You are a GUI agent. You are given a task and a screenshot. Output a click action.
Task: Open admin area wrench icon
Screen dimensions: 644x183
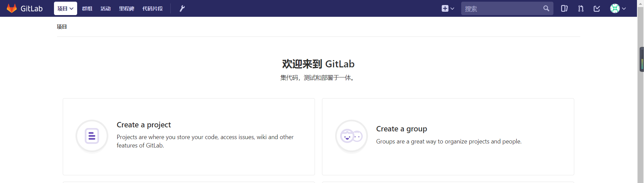[182, 8]
